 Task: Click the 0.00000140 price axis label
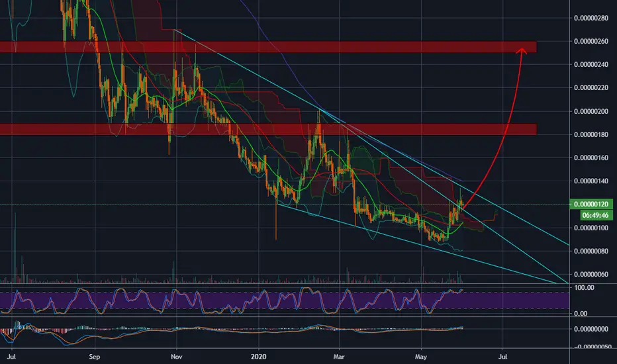591,181
